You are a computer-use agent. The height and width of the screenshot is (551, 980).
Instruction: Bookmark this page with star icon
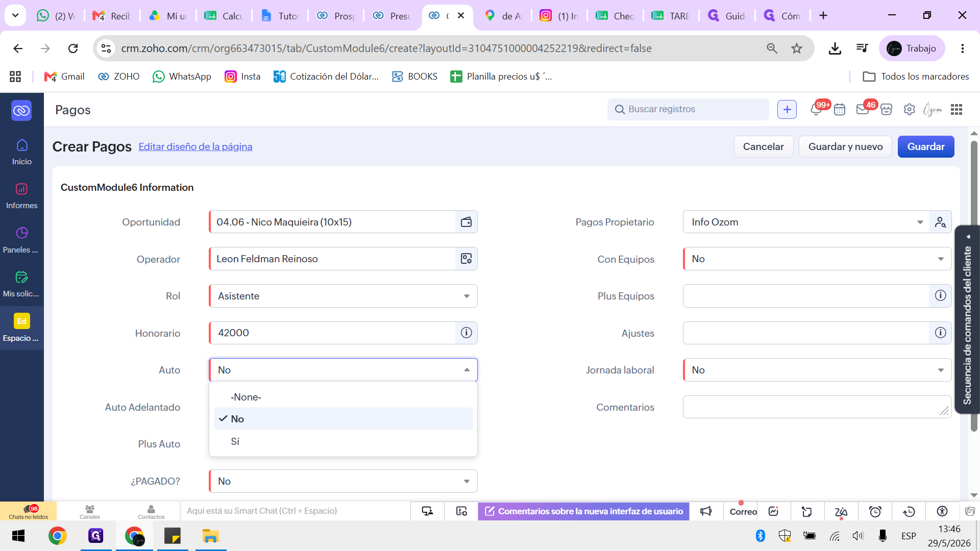796,48
